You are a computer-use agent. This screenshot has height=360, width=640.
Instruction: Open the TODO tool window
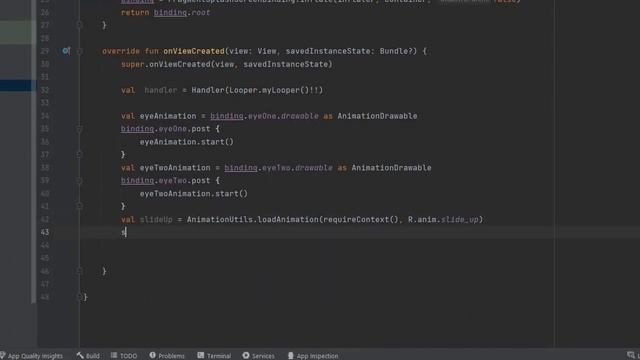[124, 356]
